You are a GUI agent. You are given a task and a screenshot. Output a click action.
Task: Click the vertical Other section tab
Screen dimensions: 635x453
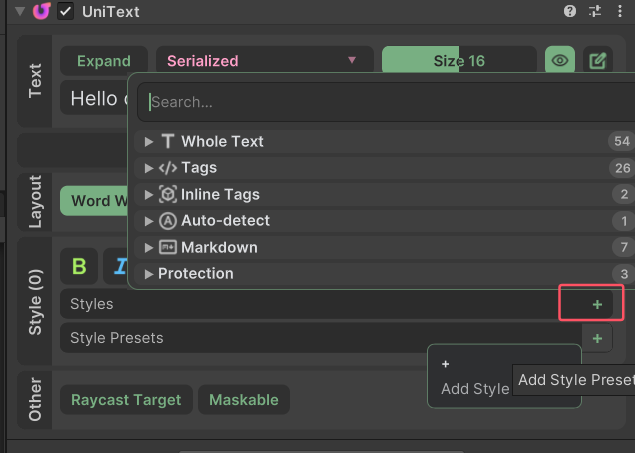click(35, 400)
